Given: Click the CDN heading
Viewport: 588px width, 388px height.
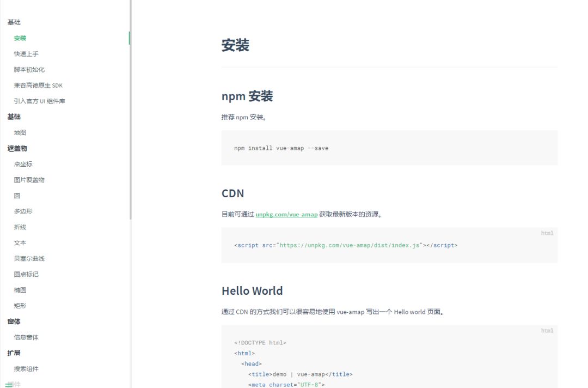Looking at the screenshot, I should click(233, 193).
